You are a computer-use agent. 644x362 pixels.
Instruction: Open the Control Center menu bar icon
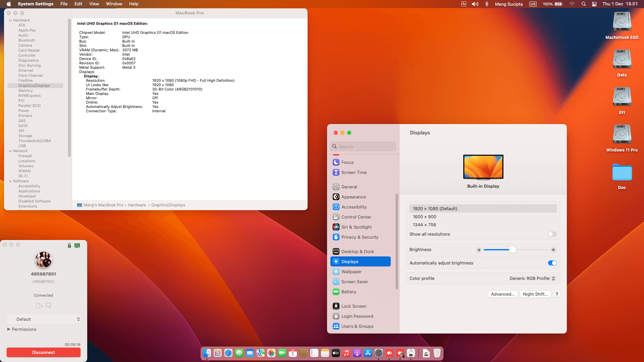point(594,4)
